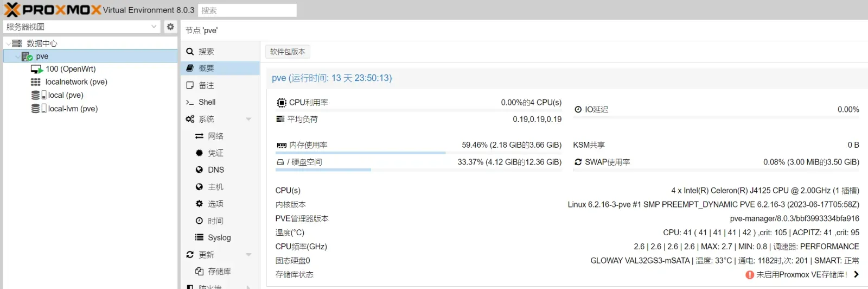Select the 概要 summary menu item
The width and height of the screenshot is (868, 289).
[220, 68]
